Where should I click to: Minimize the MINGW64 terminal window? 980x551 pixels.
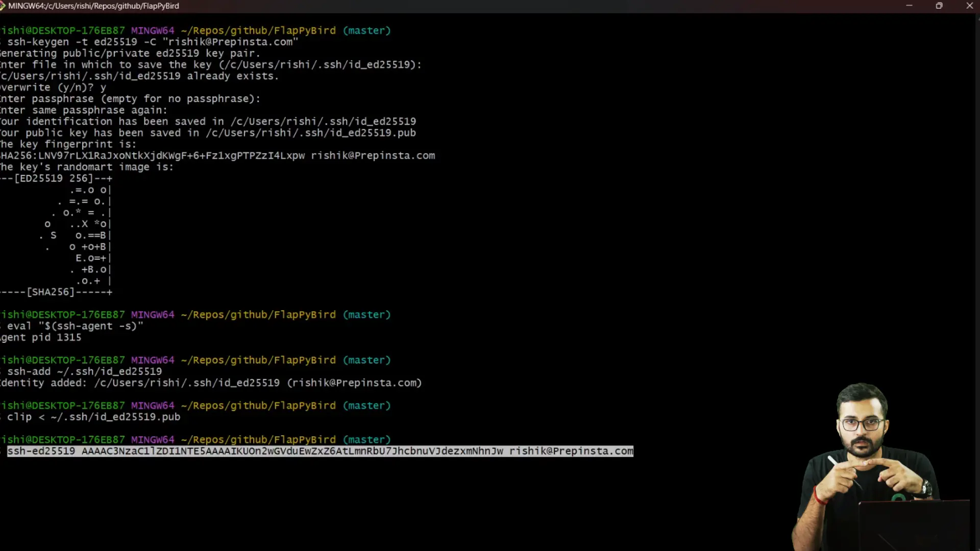pos(909,6)
